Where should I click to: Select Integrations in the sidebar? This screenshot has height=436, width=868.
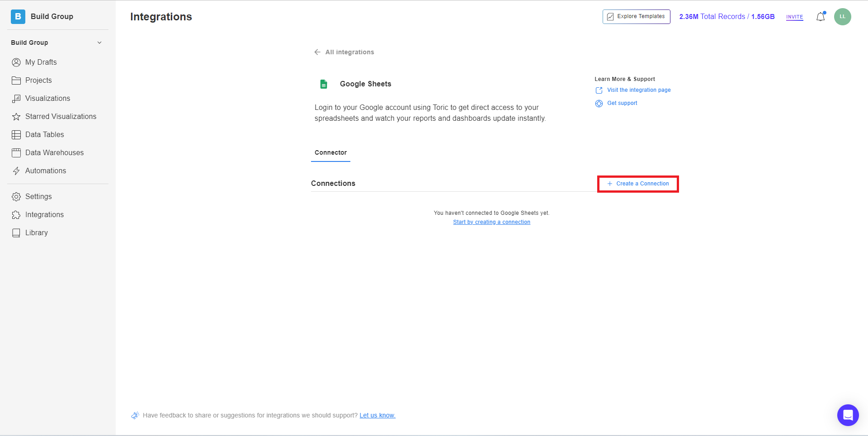pos(44,214)
